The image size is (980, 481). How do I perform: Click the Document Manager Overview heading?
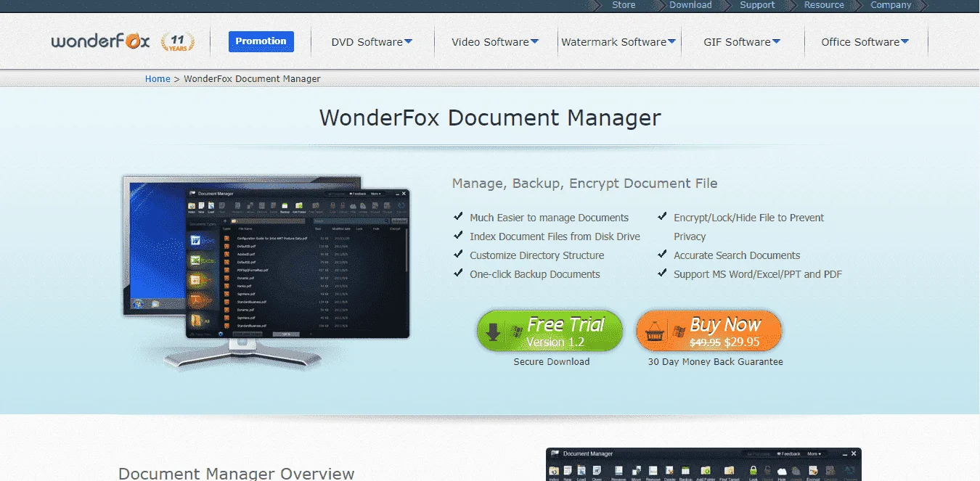(x=236, y=474)
